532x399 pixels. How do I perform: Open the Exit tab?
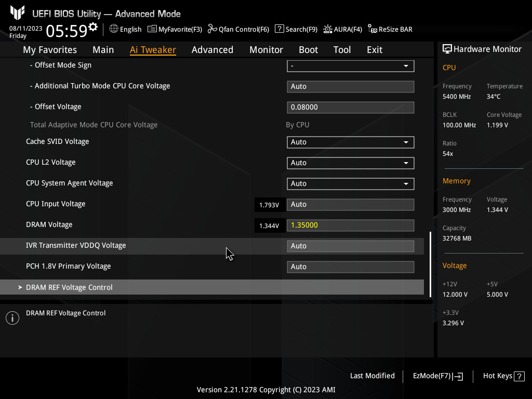coord(375,49)
